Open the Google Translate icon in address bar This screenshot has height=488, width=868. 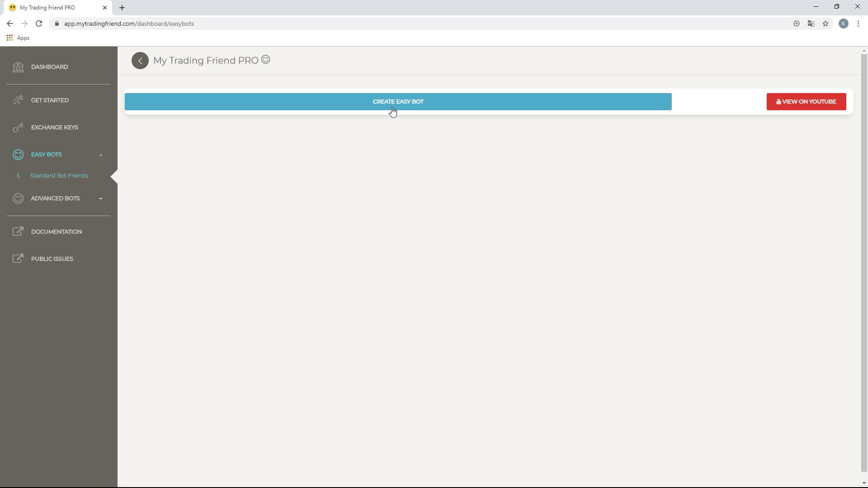811,23
